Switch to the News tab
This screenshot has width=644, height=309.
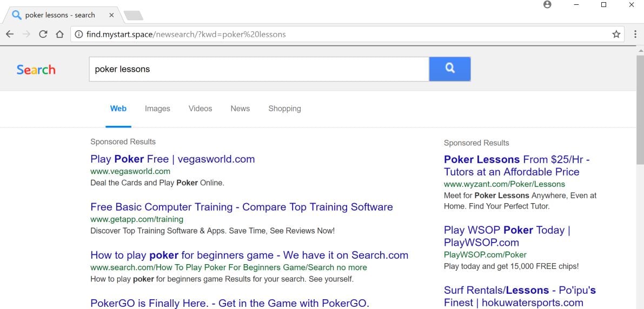coord(240,109)
